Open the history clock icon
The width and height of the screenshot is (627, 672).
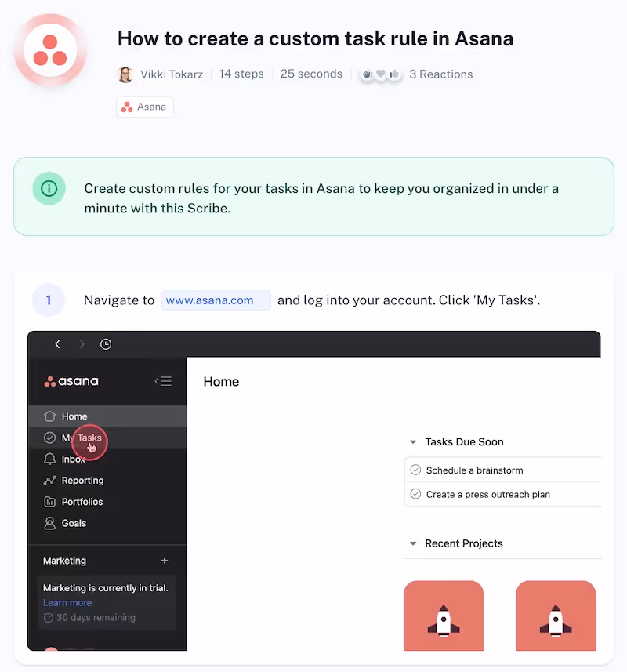(106, 344)
